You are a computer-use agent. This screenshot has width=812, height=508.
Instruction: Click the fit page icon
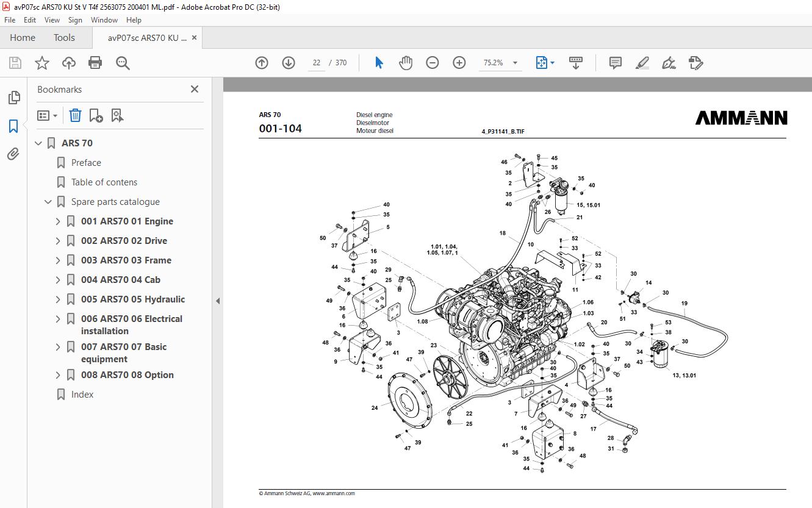point(541,63)
